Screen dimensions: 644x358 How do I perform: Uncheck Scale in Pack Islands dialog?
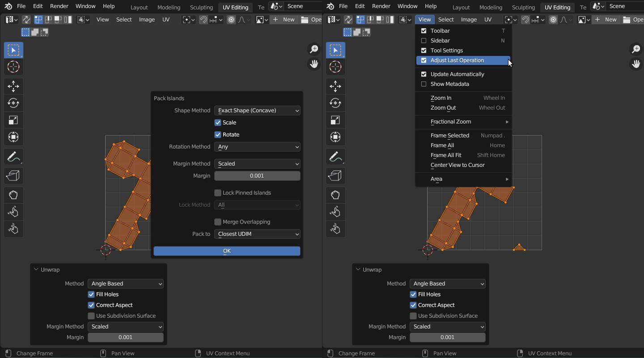point(218,123)
